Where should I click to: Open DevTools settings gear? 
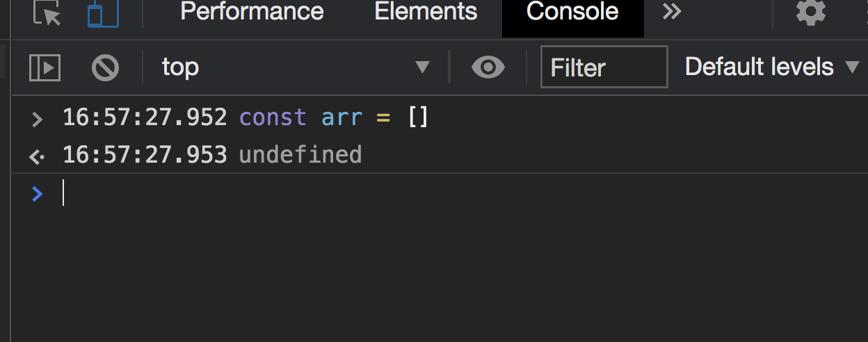coord(810,12)
